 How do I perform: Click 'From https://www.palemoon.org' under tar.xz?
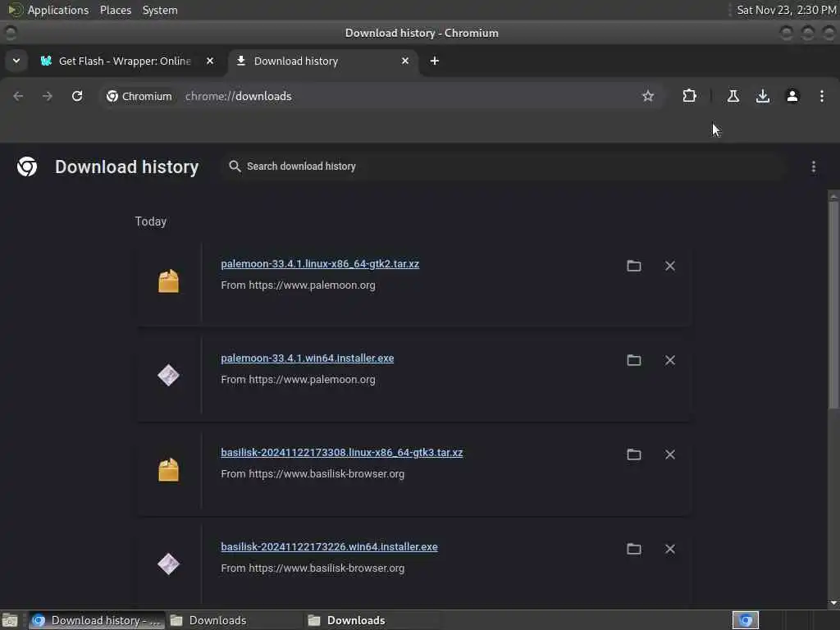[x=298, y=285]
